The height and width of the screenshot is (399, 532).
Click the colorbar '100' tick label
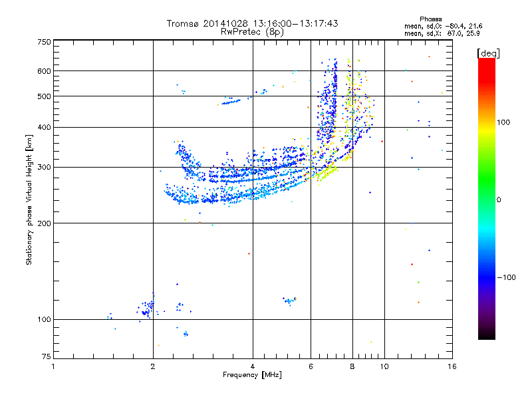pyautogui.click(x=503, y=122)
